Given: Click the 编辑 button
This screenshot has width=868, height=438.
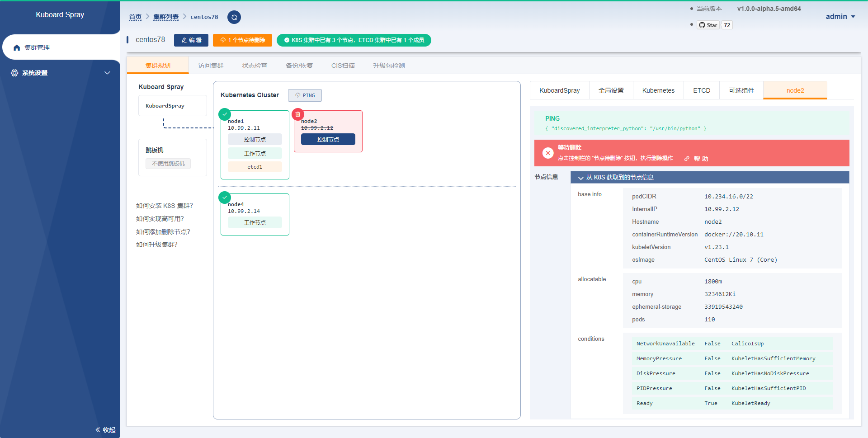Looking at the screenshot, I should pos(191,40).
